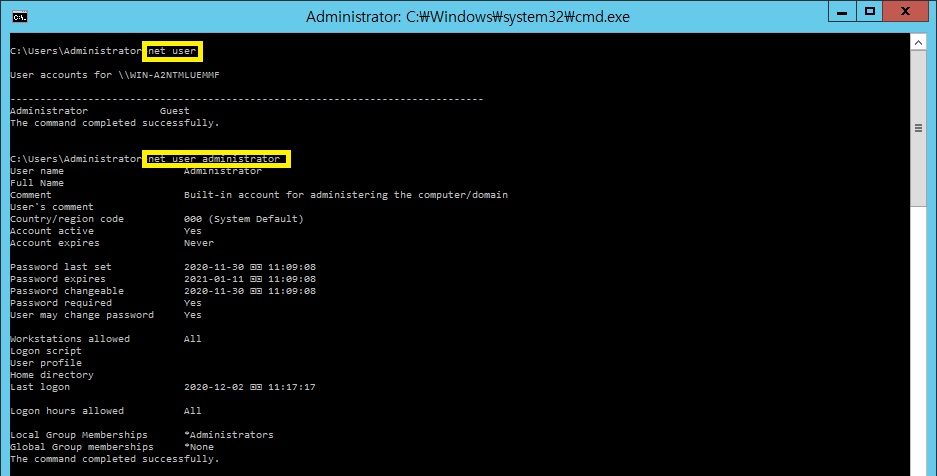
Task: Click the 'Password changeable' label
Action: coord(67,291)
